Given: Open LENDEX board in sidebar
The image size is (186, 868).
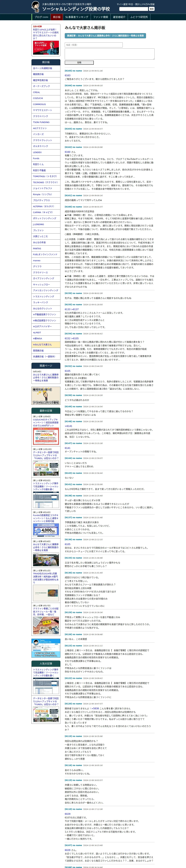Looking at the screenshot, I should [46, 152].
